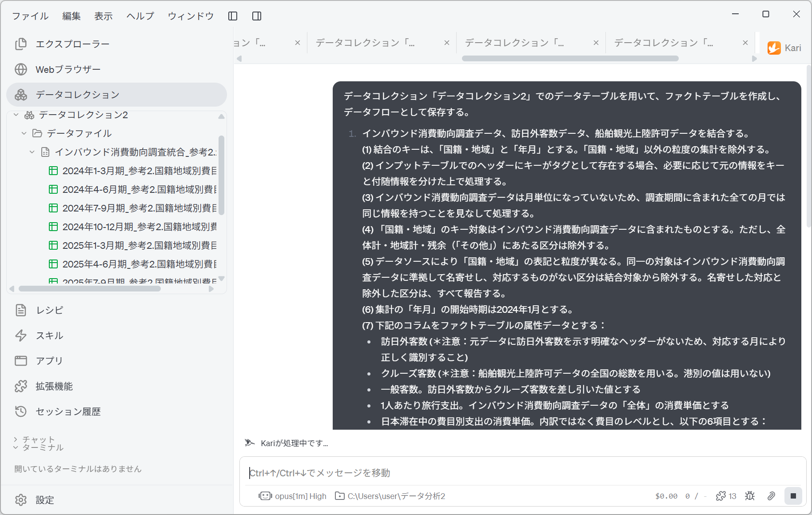Open the ウィンドウ menu
The width and height of the screenshot is (812, 515).
click(191, 16)
